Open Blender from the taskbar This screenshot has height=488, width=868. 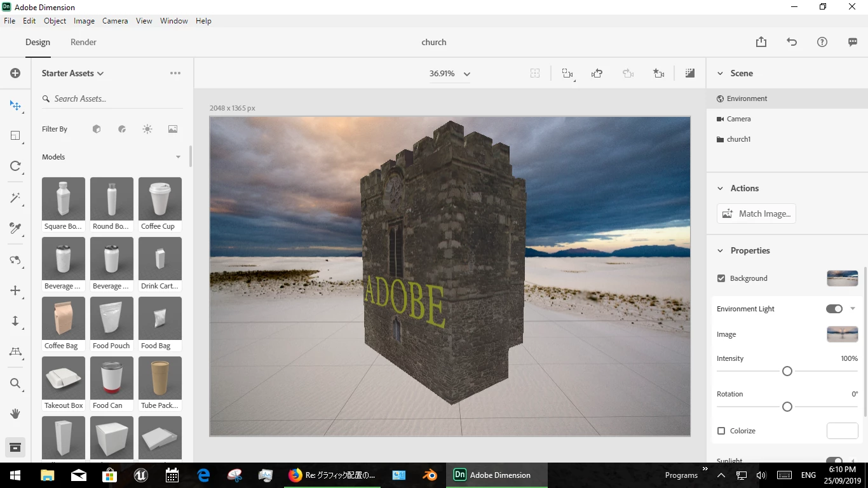click(430, 475)
